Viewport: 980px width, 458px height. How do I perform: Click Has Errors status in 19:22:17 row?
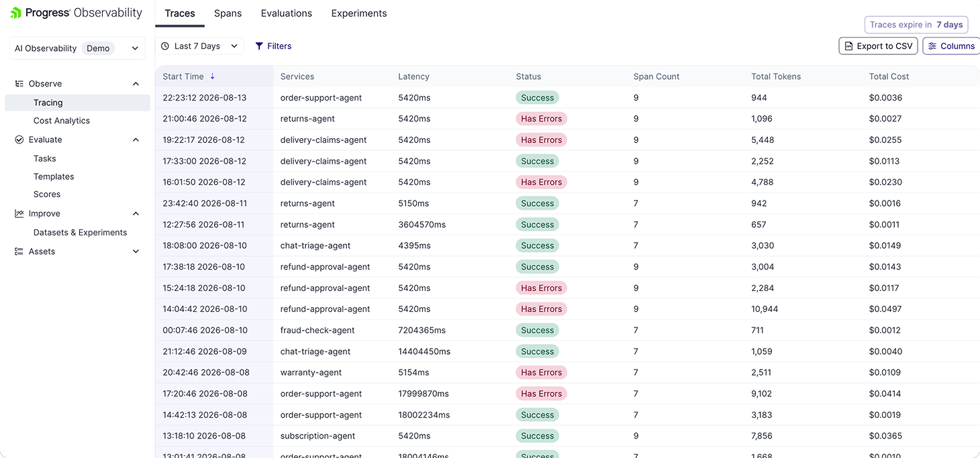click(x=542, y=140)
